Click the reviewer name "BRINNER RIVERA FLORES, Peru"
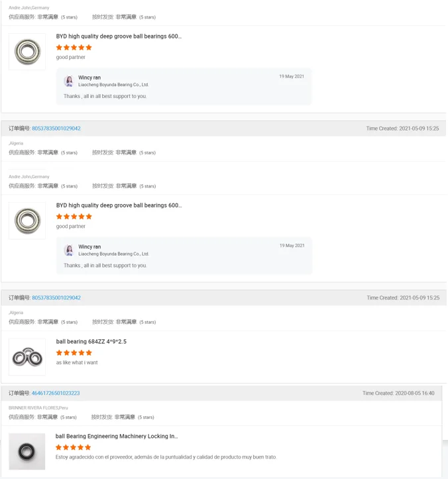The height and width of the screenshot is (479, 448). click(x=38, y=408)
